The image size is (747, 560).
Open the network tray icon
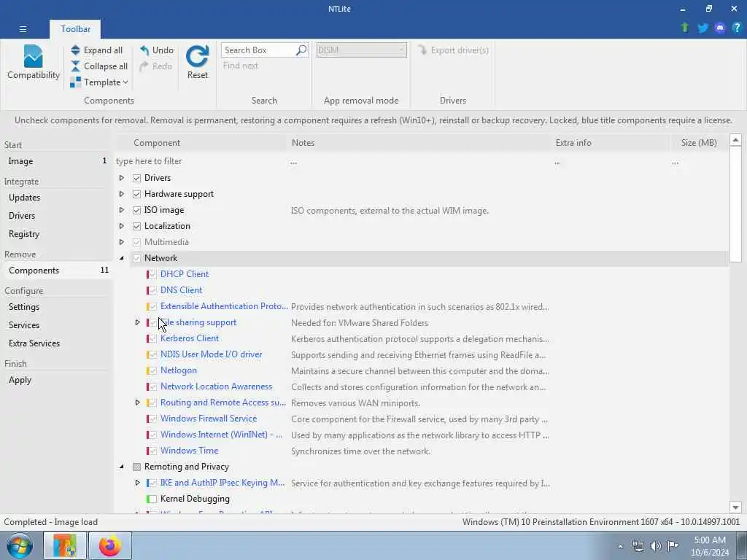pyautogui.click(x=638, y=546)
